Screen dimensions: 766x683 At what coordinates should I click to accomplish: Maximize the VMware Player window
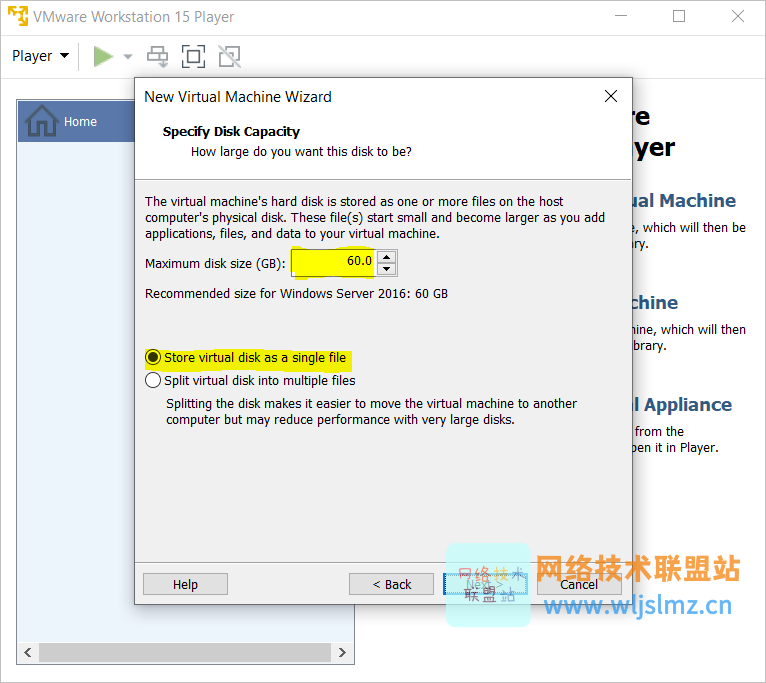tap(679, 16)
